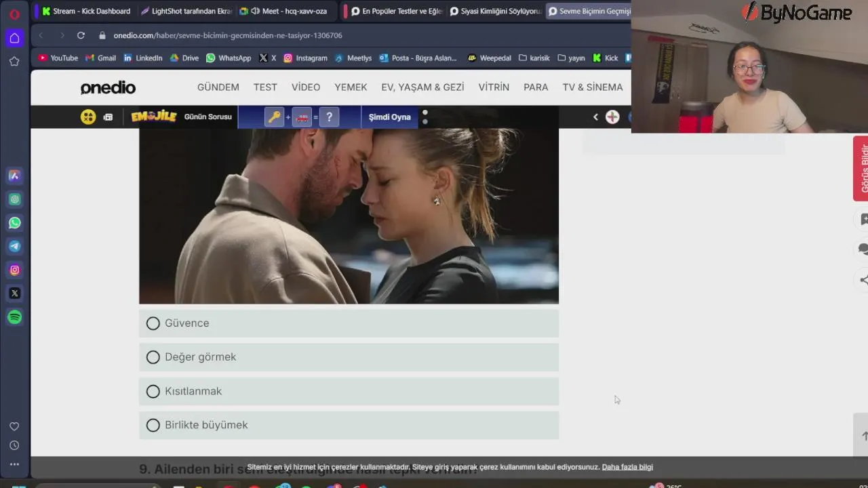868x488 pixels.
Task: Select the Değer görmek radio option
Action: 349,357
